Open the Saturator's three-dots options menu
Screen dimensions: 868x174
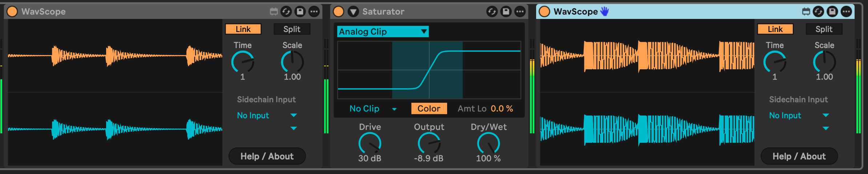(520, 12)
